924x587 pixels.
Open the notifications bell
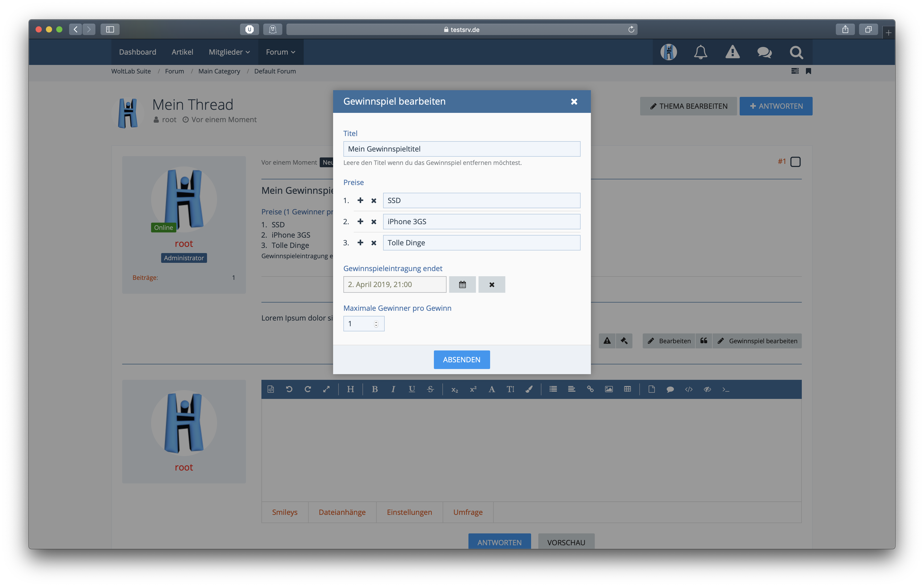[x=700, y=52]
